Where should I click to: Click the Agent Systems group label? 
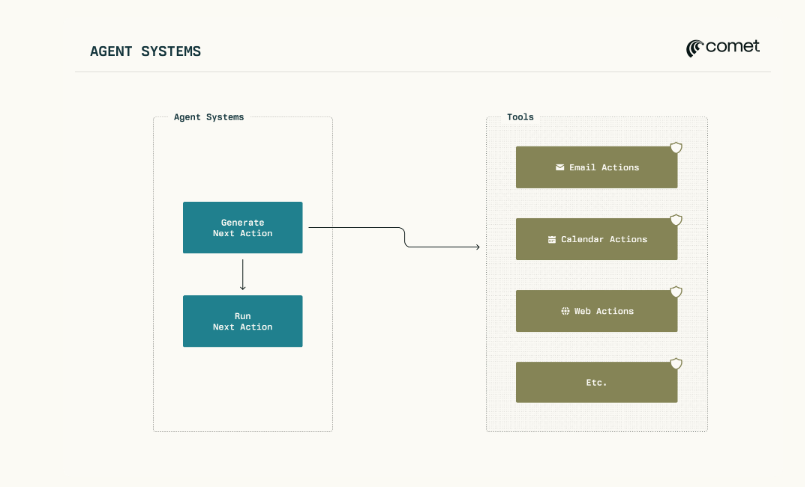point(208,117)
